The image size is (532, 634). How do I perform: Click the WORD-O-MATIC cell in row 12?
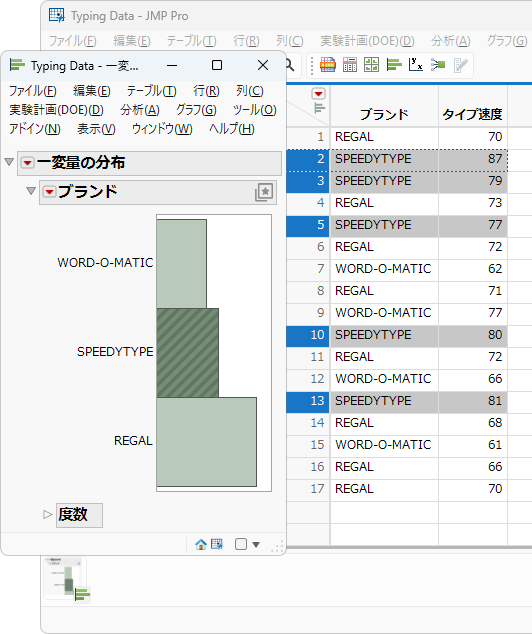(383, 378)
